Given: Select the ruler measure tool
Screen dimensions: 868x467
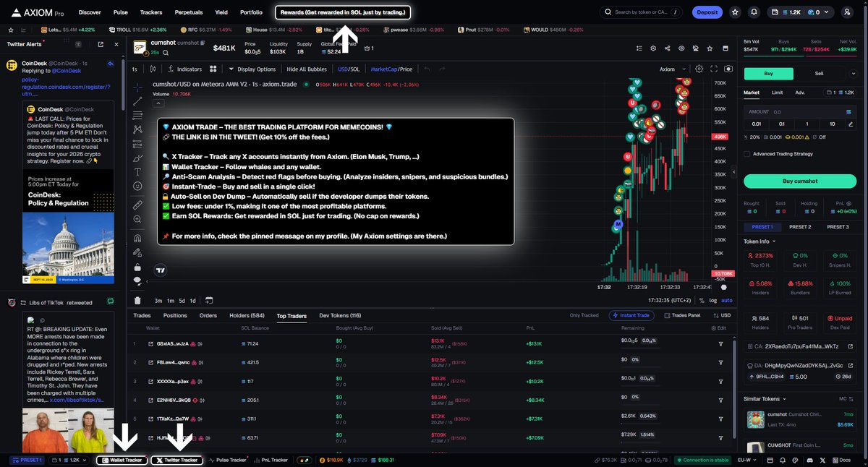Looking at the screenshot, I should pos(137,205).
